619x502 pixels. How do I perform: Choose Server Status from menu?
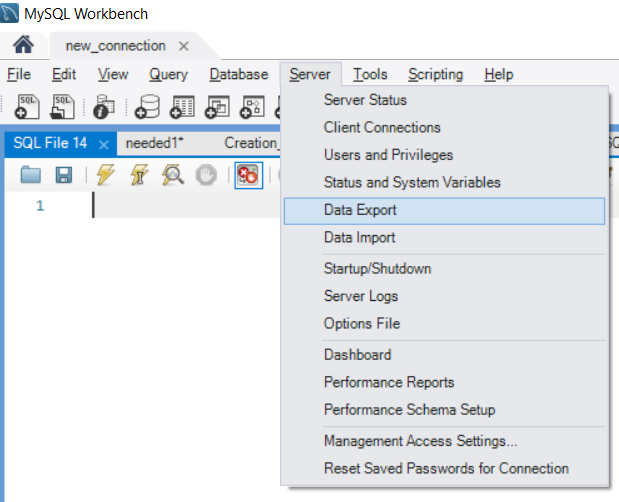(x=444, y=100)
